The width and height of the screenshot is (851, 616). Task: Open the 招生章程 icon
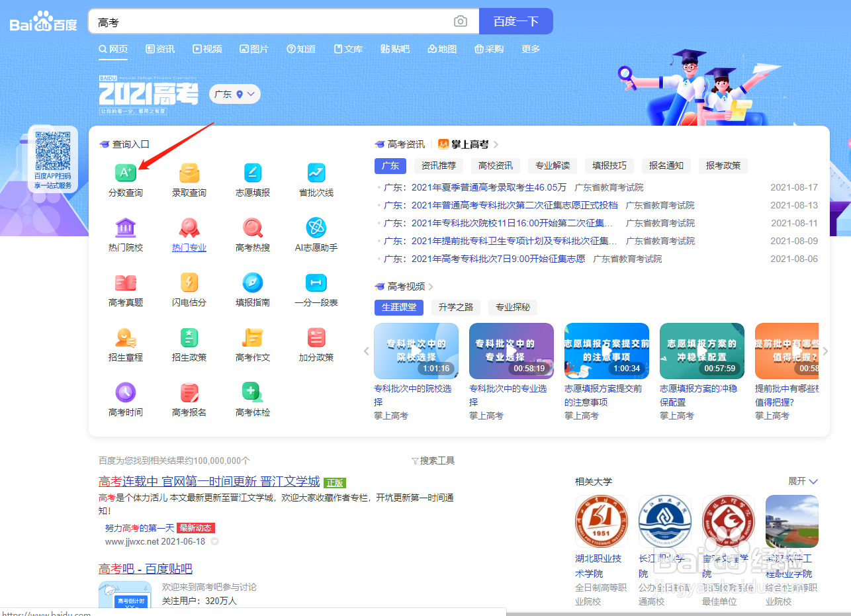pyautogui.click(x=126, y=337)
